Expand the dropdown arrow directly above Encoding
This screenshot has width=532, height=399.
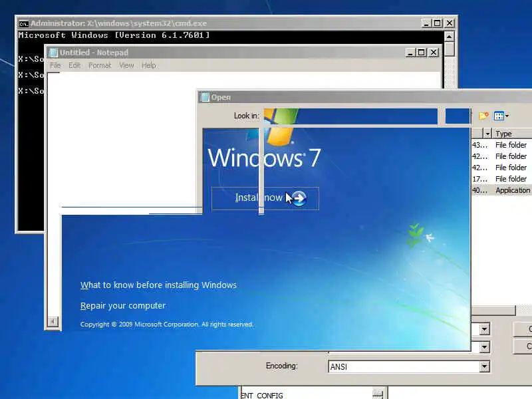pos(484,346)
